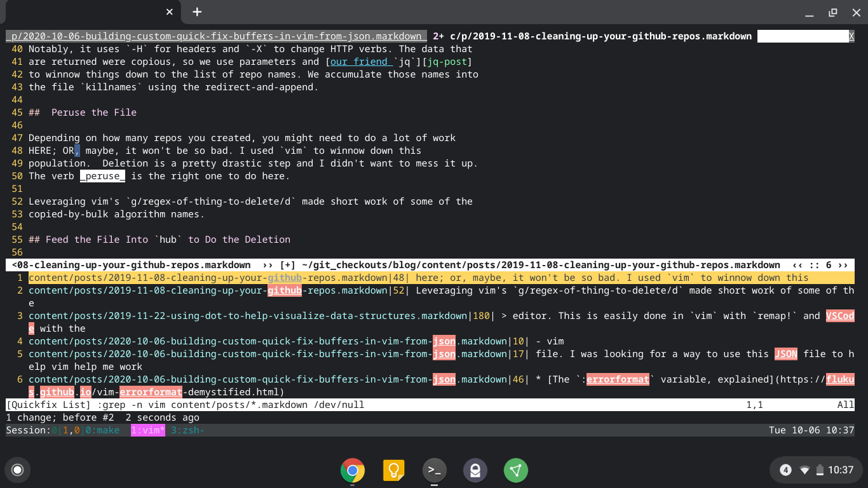Open the clock showing 10:37
868x488 pixels.
841,470
